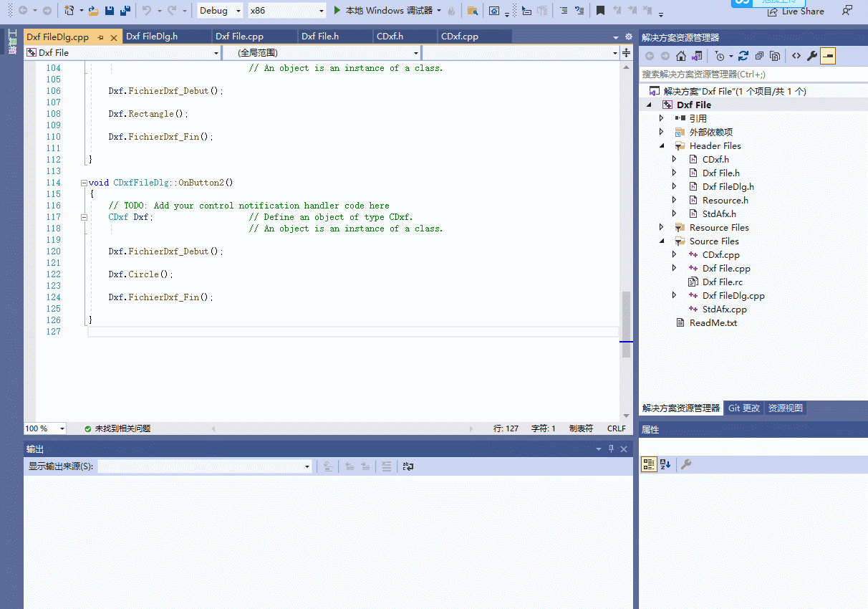
Task: Toggle Show All Files in Solution Explorer
Action: 776,56
